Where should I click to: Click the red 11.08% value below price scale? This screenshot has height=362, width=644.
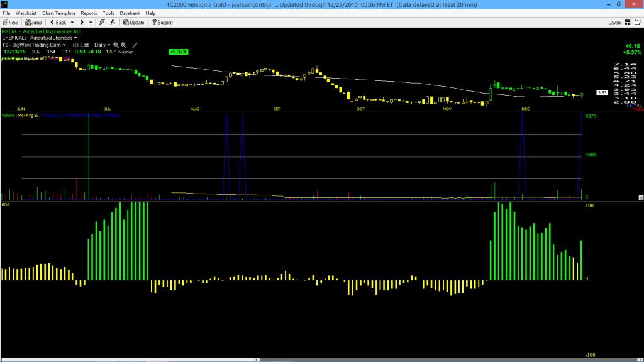[x=637, y=109]
